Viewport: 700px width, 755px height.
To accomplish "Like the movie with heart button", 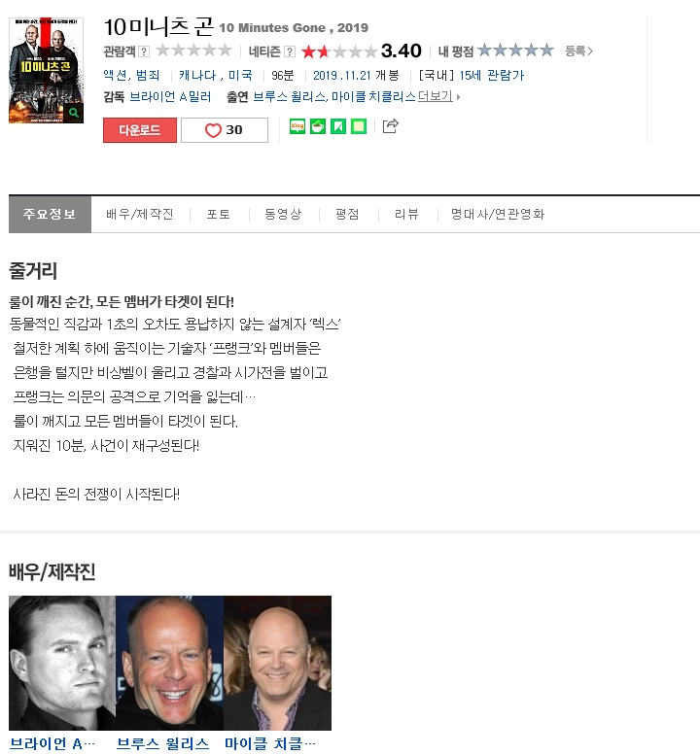I will click(x=225, y=130).
